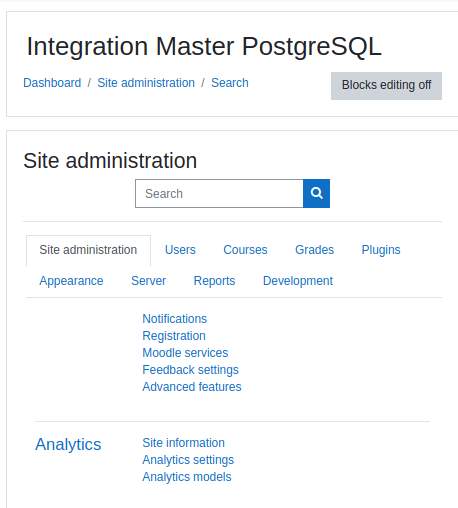Switch to the Appearance tab
This screenshot has width=458, height=508.
pos(71,281)
